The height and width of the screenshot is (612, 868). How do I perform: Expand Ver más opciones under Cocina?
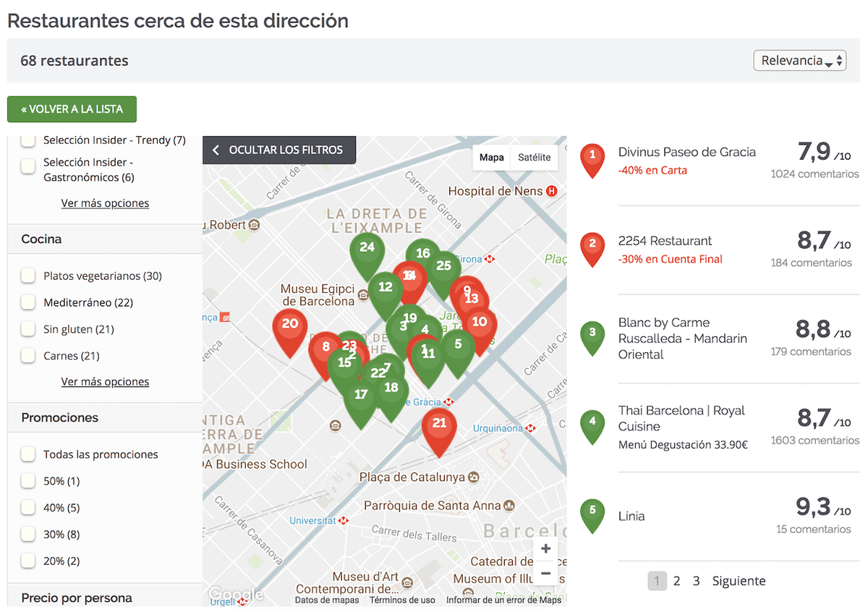pos(105,382)
